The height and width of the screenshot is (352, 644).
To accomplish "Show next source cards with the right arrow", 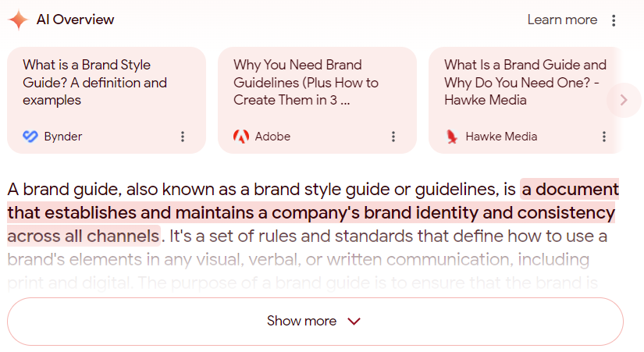I will (x=624, y=100).
